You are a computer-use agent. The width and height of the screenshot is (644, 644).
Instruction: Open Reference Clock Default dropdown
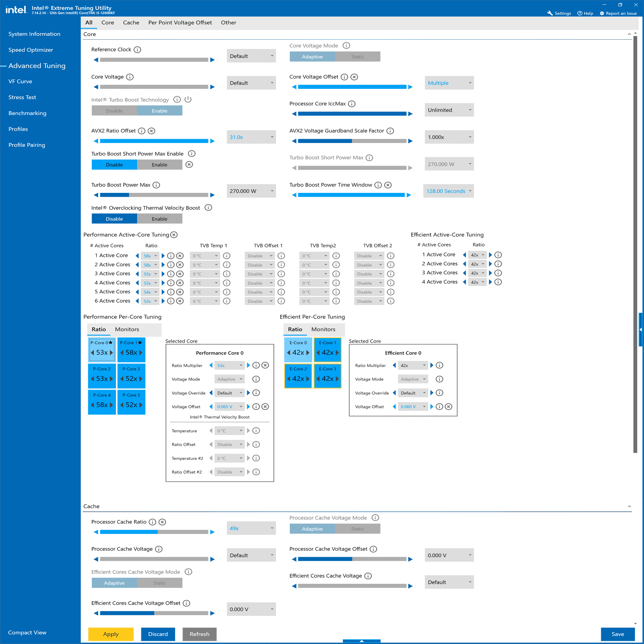[x=251, y=56]
